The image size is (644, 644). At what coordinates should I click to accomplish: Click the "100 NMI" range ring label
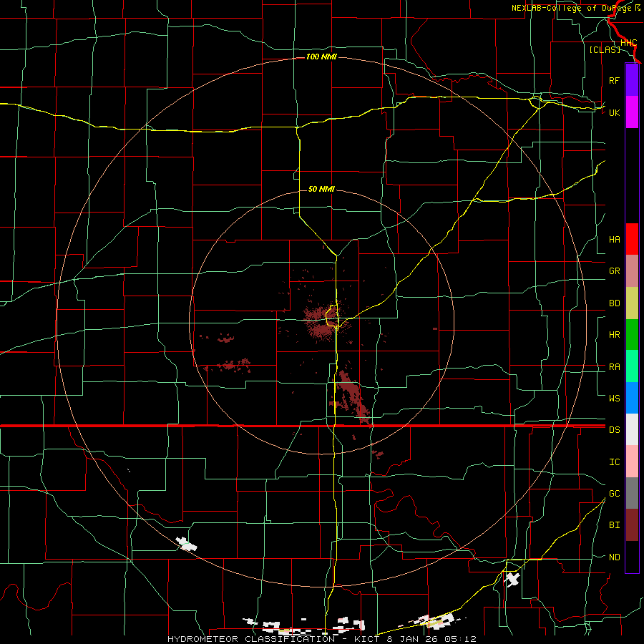click(321, 57)
